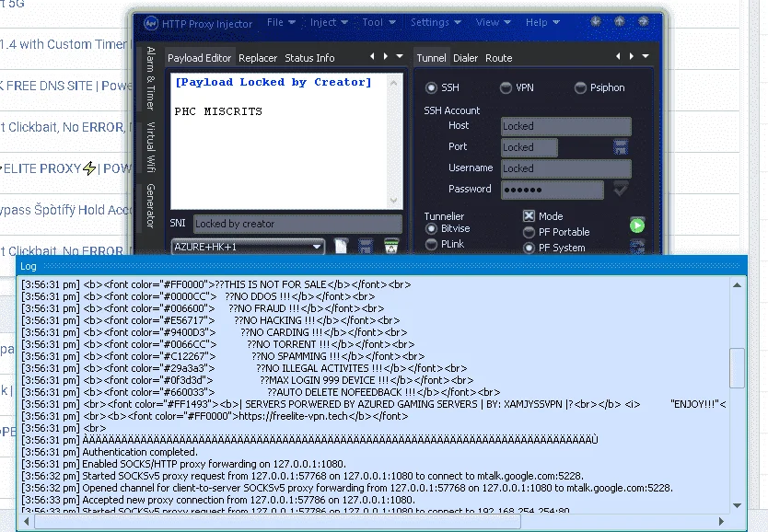The image size is (768, 532).
Task: Click 'FREE DNS SITE' thread link in background page
Action: [65, 86]
